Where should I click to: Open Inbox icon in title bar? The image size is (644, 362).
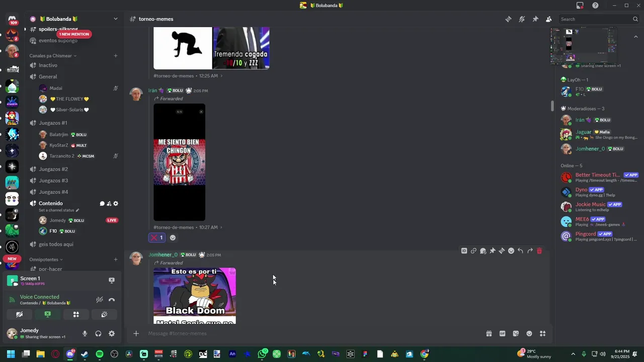[x=580, y=6]
